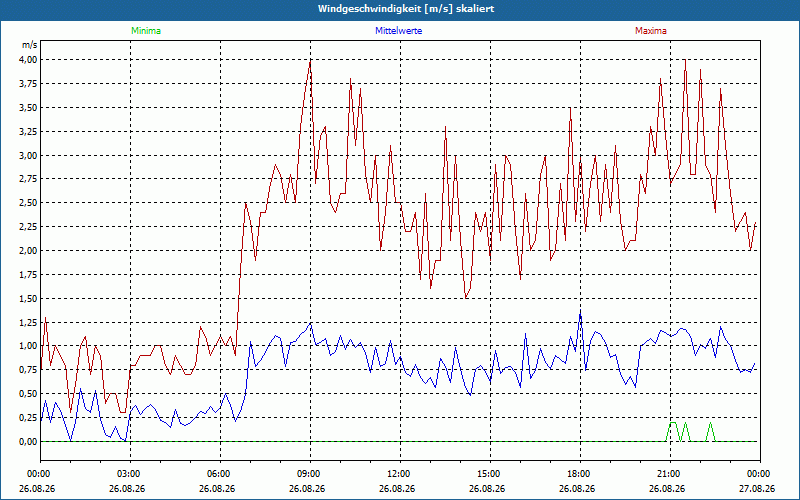Click the 3,75 y-axis value
This screenshot has width=800, height=500.
[x=28, y=84]
